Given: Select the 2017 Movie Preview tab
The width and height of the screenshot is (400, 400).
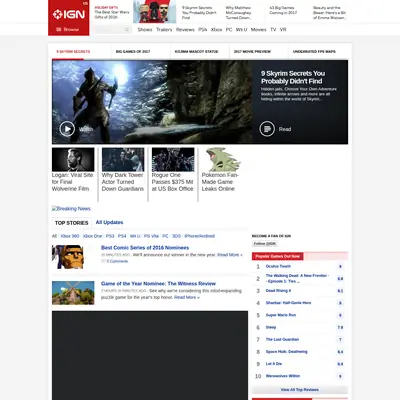Looking at the screenshot, I should pyautogui.click(x=252, y=52).
